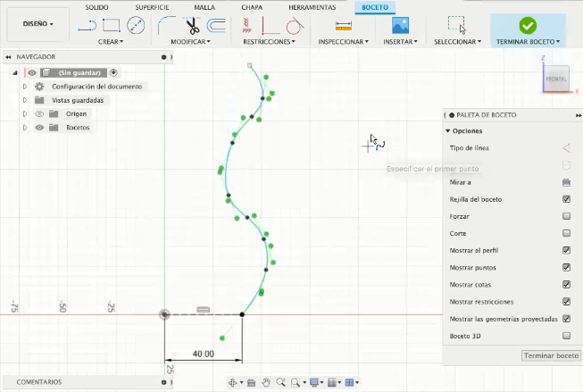Open the Grid settings icon
This screenshot has height=392, width=583.
[x=332, y=382]
